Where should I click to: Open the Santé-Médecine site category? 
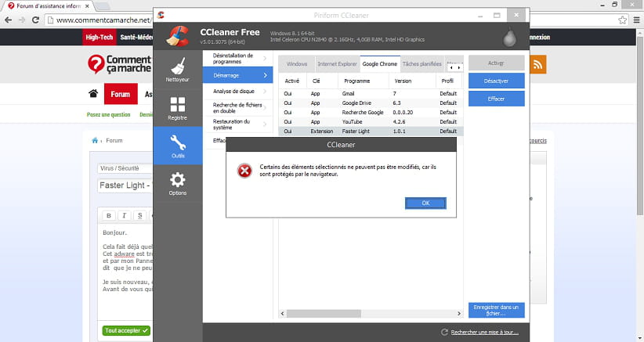(136, 37)
